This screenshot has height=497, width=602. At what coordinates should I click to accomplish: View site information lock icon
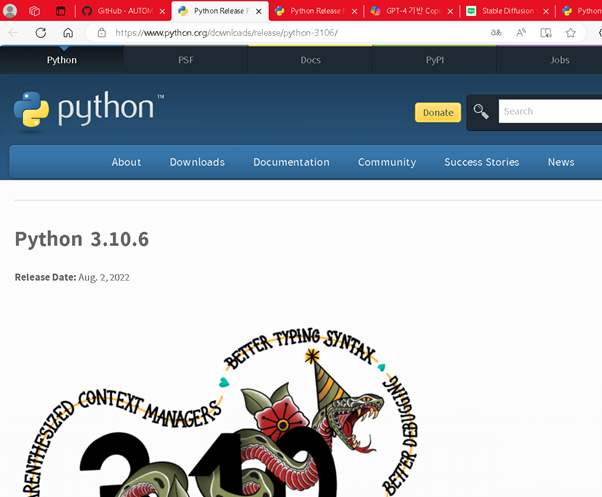[102, 33]
